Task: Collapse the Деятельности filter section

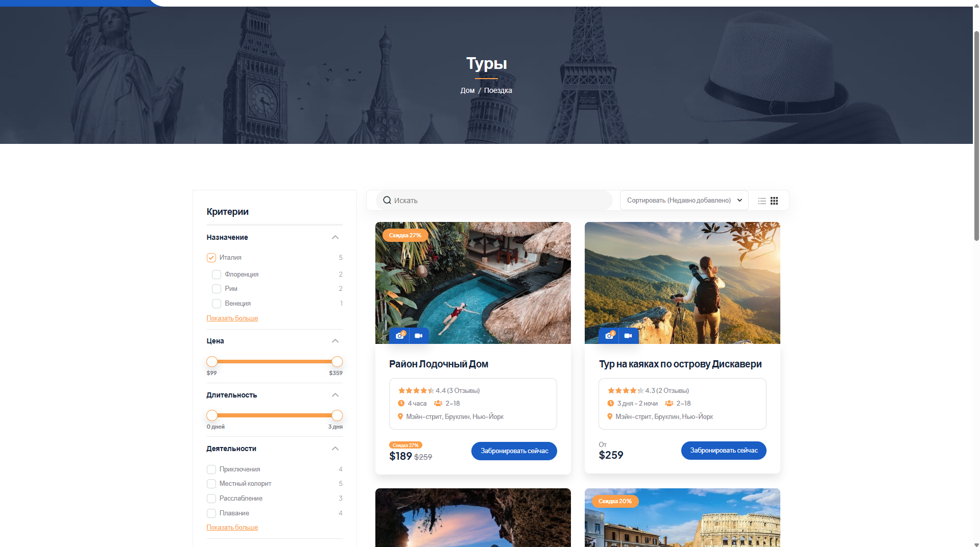Action: [336, 449]
